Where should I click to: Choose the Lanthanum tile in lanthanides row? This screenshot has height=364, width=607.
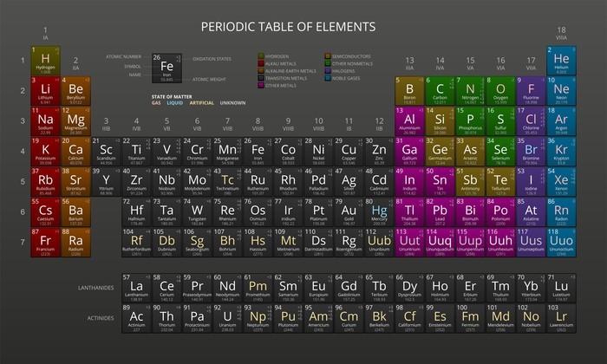pyautogui.click(x=136, y=289)
